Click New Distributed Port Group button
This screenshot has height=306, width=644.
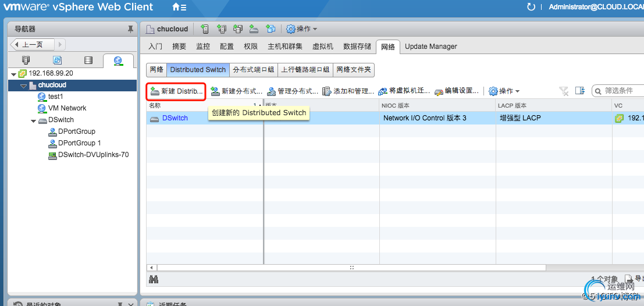point(236,91)
